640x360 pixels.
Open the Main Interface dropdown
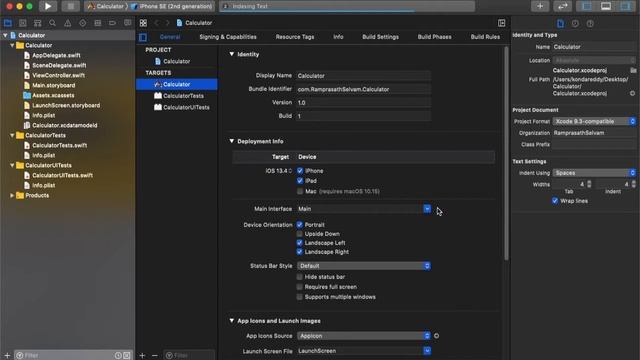[427, 209]
